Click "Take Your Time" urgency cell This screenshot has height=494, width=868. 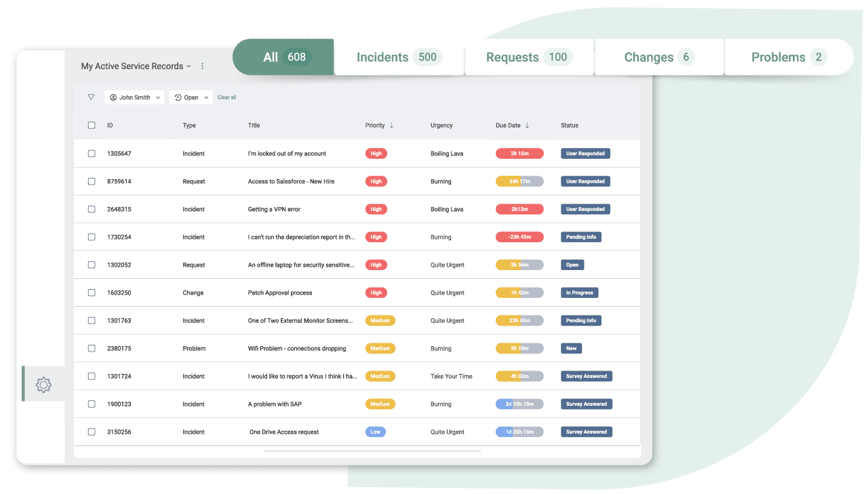pos(451,376)
